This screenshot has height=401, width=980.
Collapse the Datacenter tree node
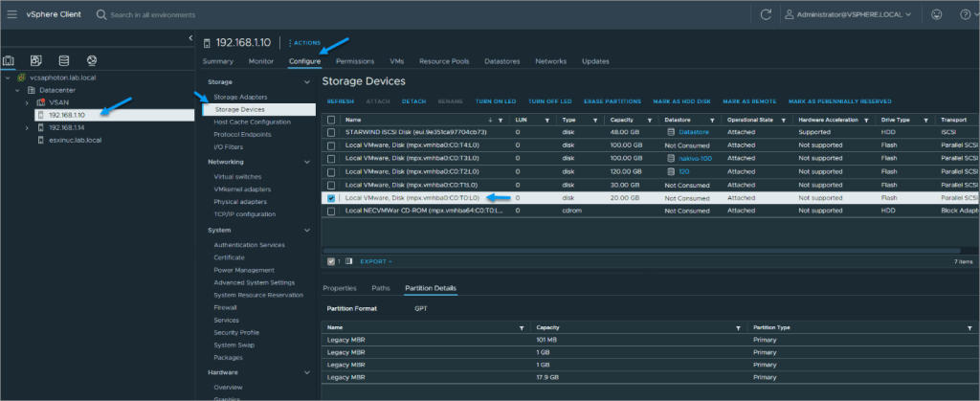(x=17, y=90)
